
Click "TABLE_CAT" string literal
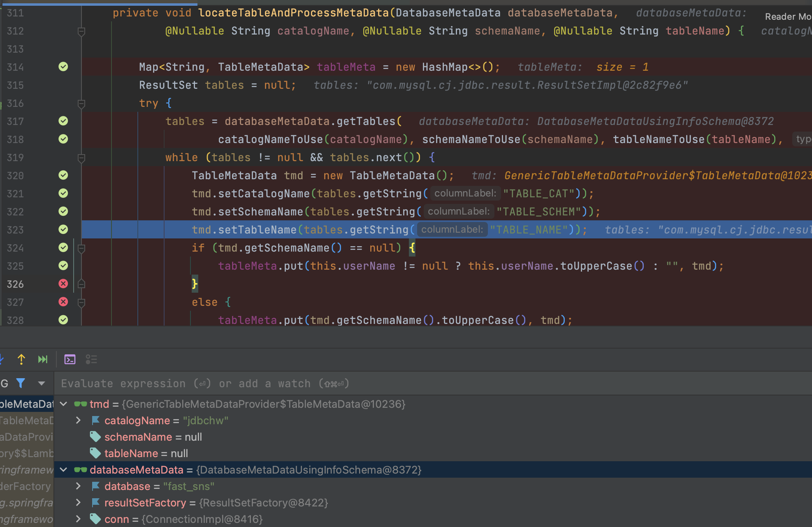(x=539, y=194)
